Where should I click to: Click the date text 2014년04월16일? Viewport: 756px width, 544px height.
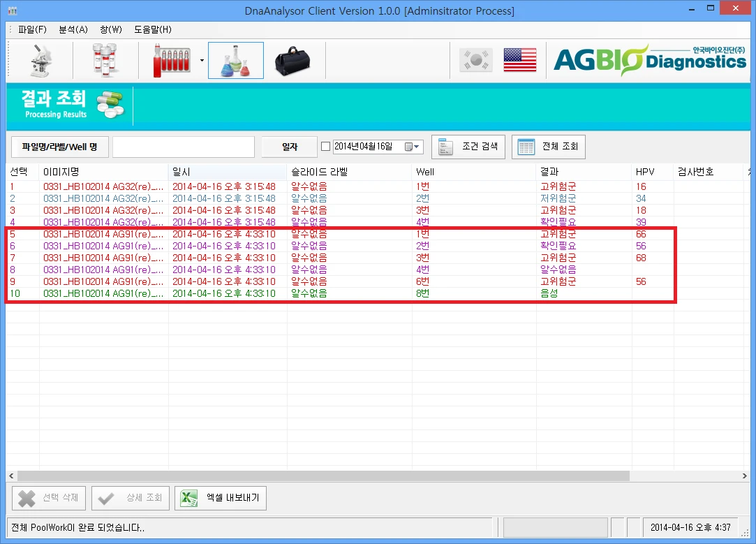tap(364, 147)
